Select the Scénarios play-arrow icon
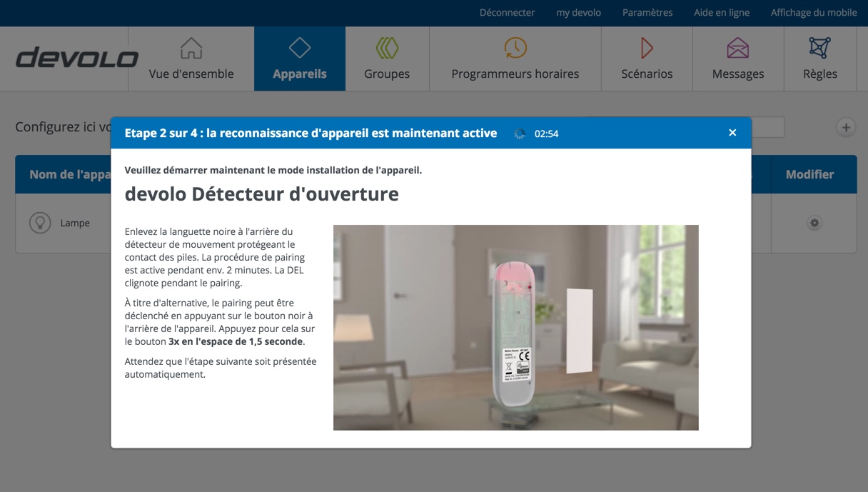868x492 pixels. (x=647, y=49)
